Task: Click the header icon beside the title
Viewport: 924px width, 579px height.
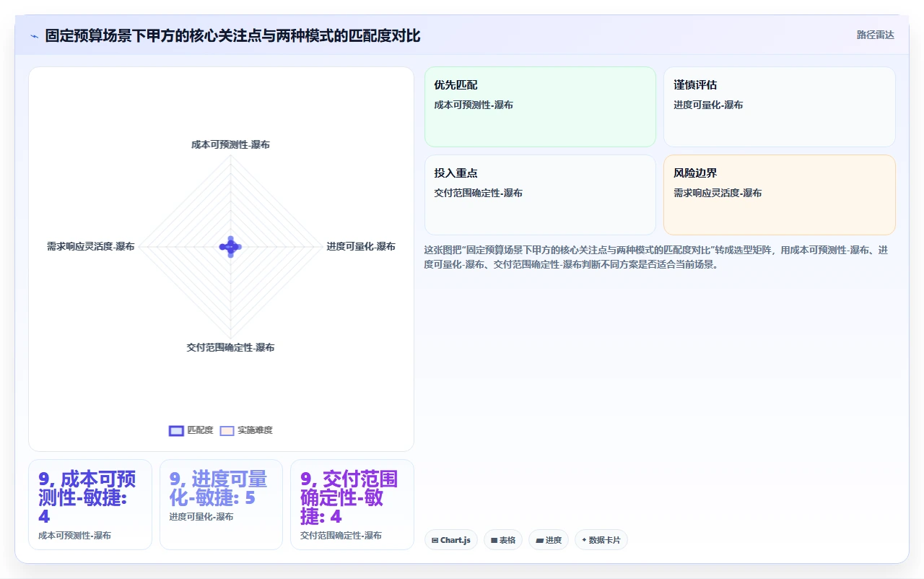Action: click(x=34, y=36)
